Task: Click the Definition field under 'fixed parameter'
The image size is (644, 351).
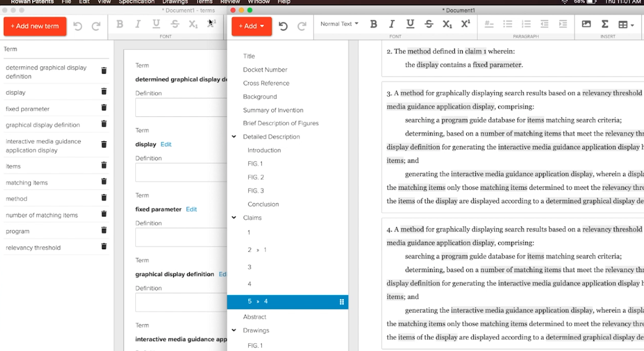Action: [x=181, y=237]
